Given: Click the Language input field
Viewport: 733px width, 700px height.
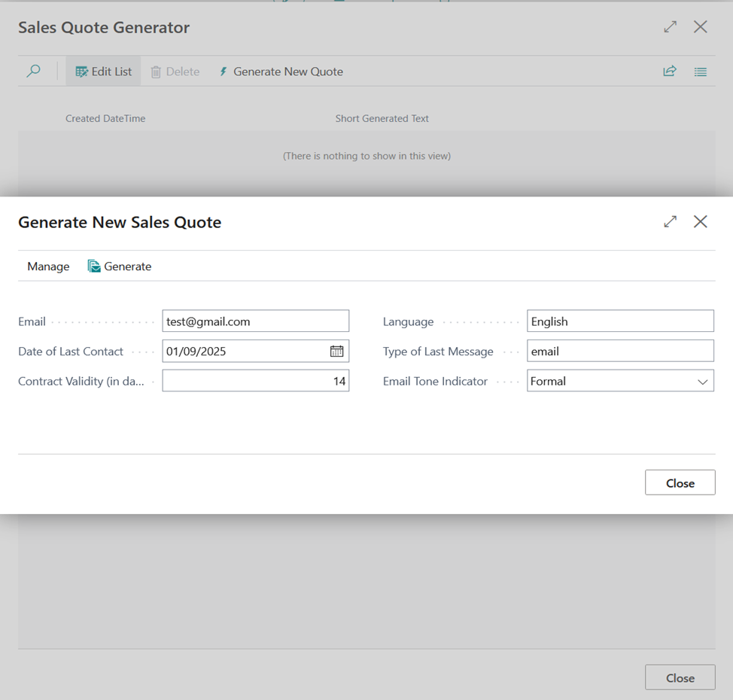Looking at the screenshot, I should 619,321.
